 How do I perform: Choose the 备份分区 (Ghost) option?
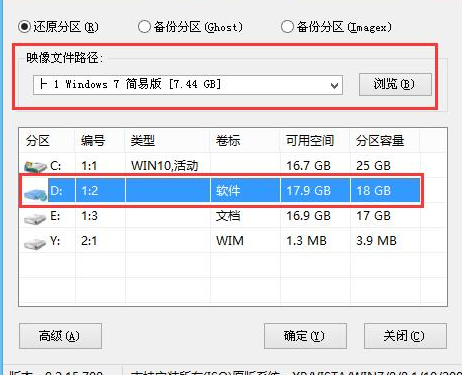[144, 27]
